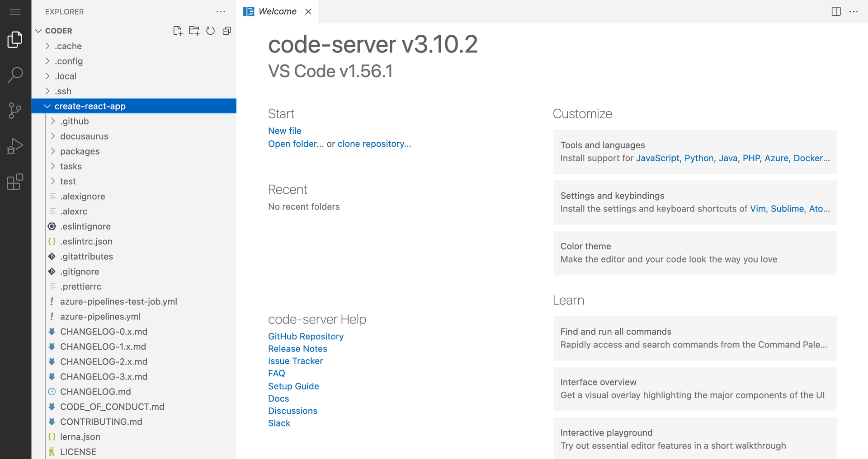Collapse all folders in Explorer
Screen dimensions: 868x459
point(227,31)
